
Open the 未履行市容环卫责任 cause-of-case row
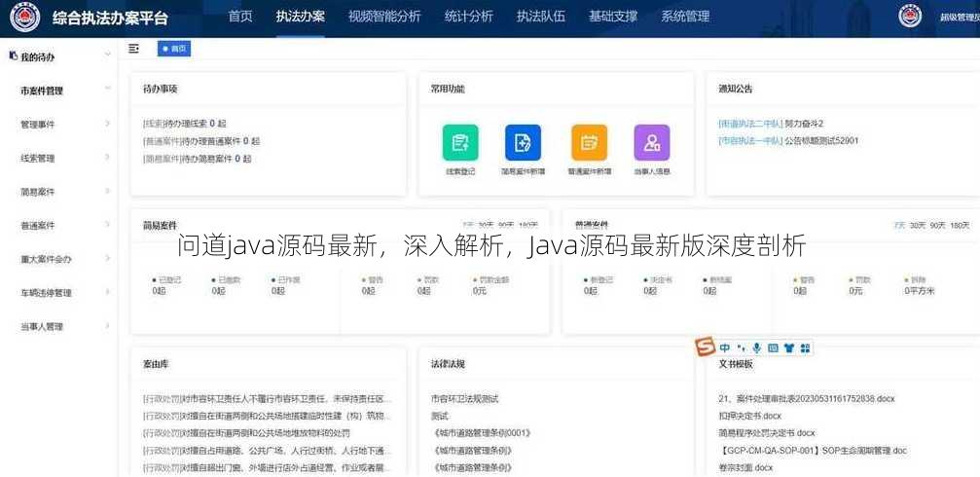pos(268,398)
